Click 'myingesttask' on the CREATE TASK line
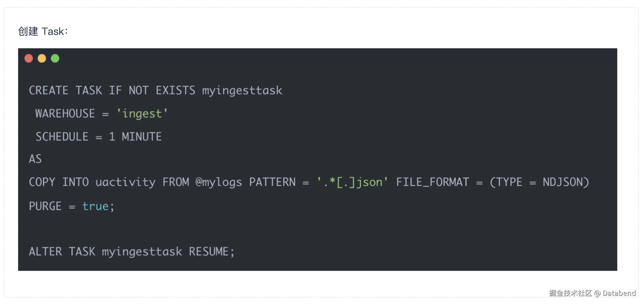This screenshot has width=644, height=305. (x=242, y=90)
